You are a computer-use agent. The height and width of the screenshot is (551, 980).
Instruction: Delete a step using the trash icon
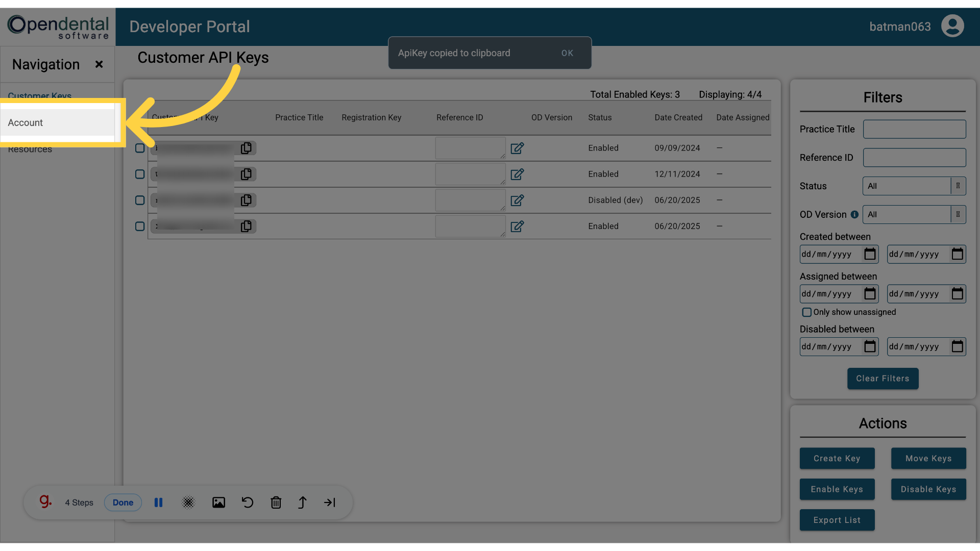pos(276,503)
